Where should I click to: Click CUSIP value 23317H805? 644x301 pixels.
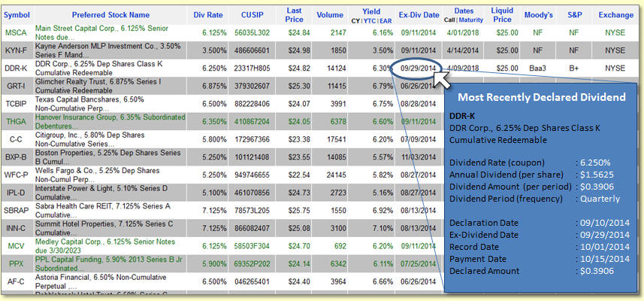(x=252, y=68)
